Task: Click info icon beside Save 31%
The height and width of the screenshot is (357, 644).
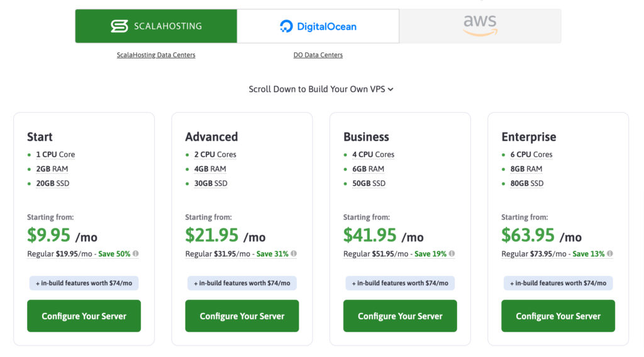Action: point(294,254)
